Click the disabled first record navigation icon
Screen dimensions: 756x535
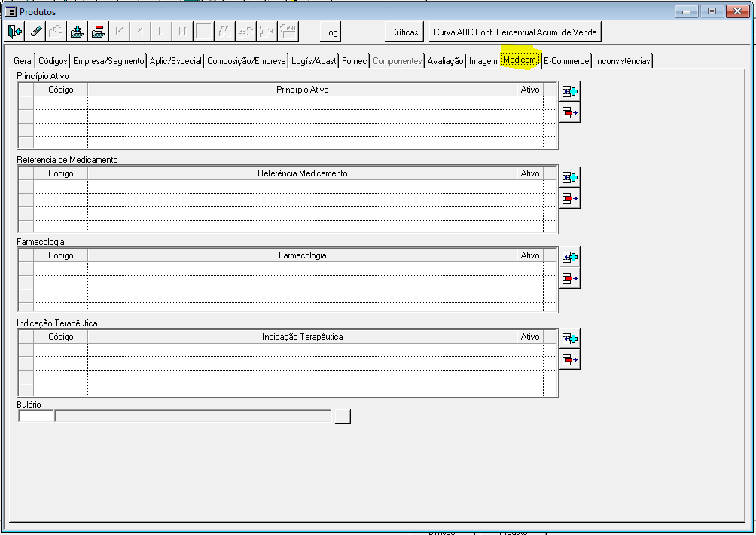click(x=119, y=32)
